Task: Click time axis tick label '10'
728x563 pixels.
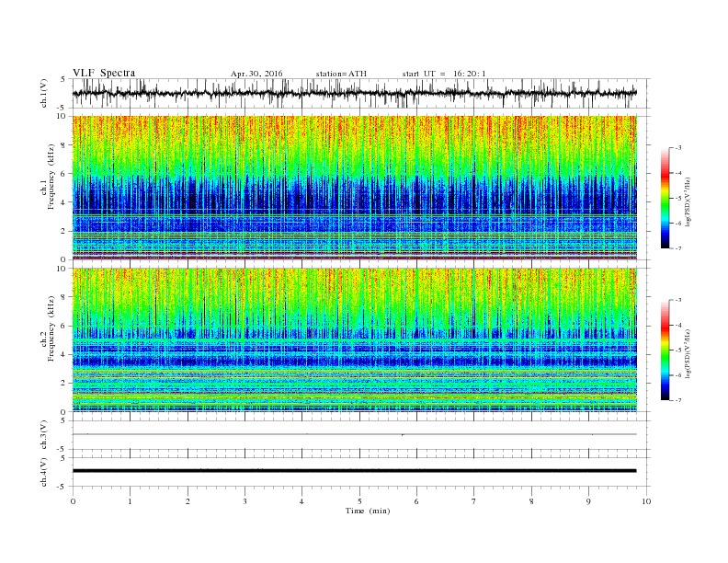Action: [x=646, y=501]
